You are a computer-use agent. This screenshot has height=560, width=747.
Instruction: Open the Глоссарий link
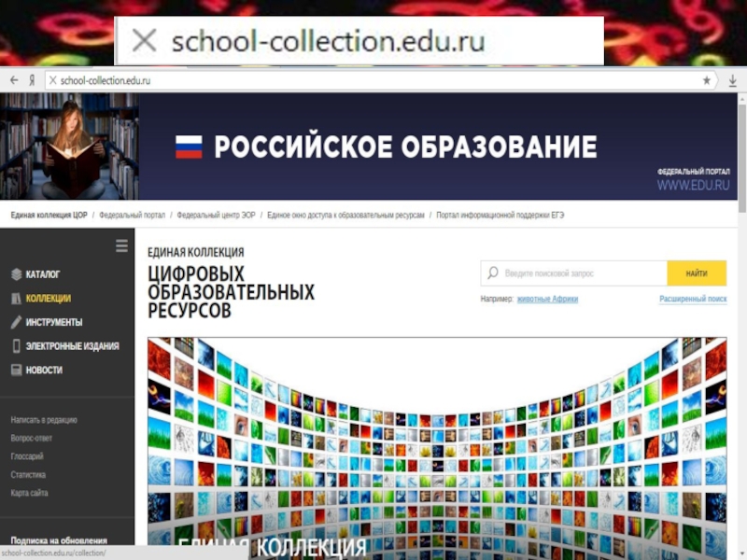pyautogui.click(x=27, y=456)
